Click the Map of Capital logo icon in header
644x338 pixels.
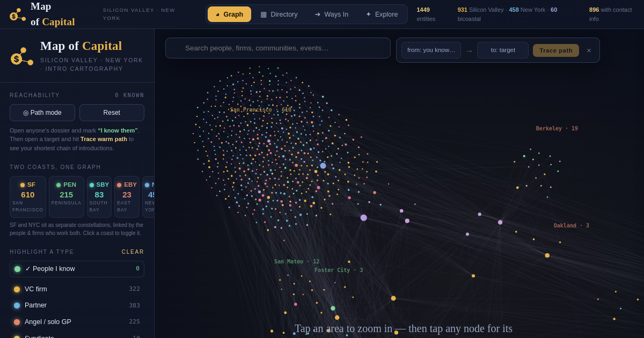point(18,14)
